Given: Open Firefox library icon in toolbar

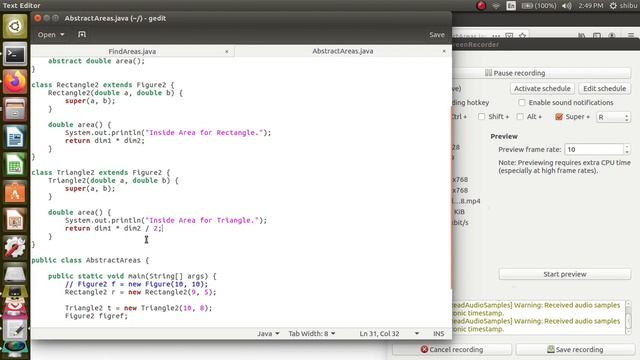Looking at the screenshot, I should [582, 36].
